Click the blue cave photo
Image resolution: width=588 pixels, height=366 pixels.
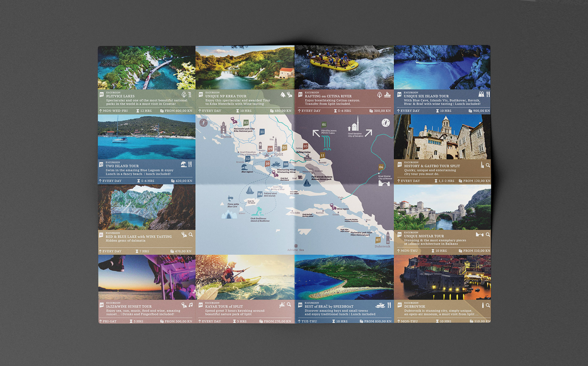442,67
